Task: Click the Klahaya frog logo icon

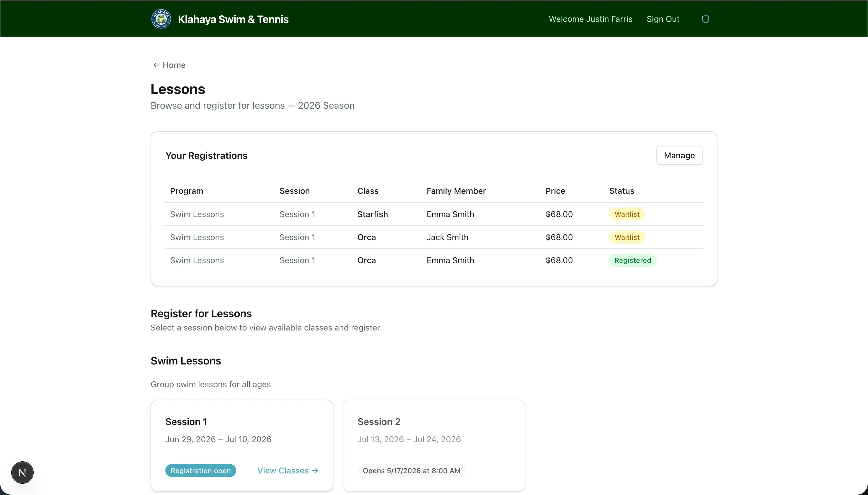Action: click(x=161, y=19)
